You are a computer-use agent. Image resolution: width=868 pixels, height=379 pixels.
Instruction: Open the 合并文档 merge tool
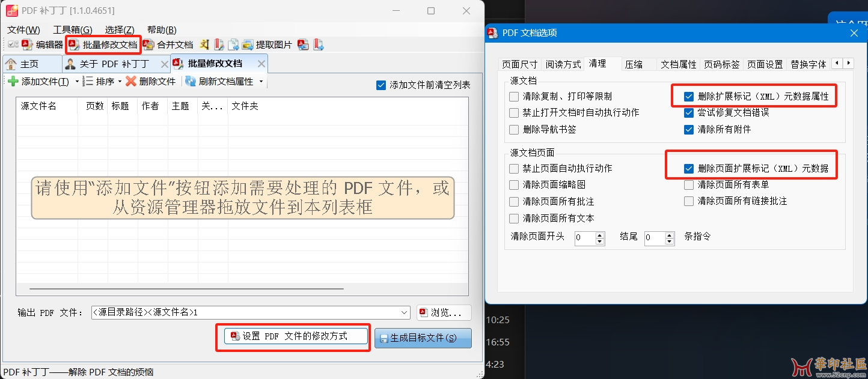[168, 44]
